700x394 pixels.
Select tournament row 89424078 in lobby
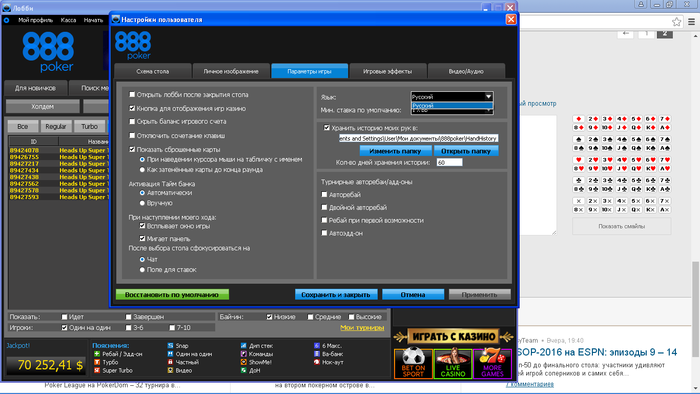click(x=58, y=150)
